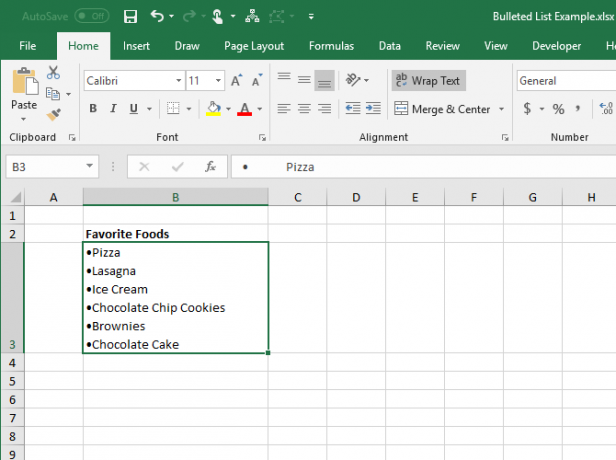Viewport: 616px width, 460px height.
Task: Click the Cancel X in formula bar
Action: 144,167
